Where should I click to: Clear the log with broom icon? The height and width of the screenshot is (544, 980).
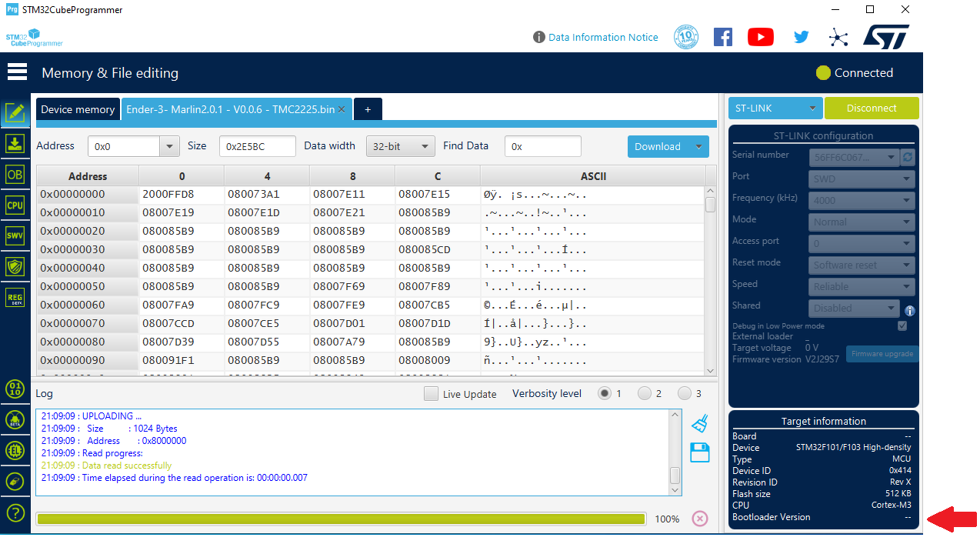(x=699, y=423)
